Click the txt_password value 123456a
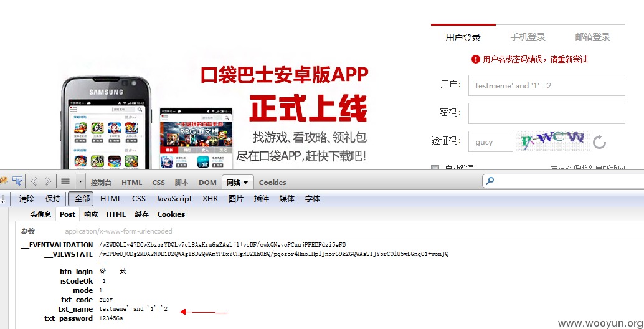Viewport: 644px width, 329px height. coord(111,318)
